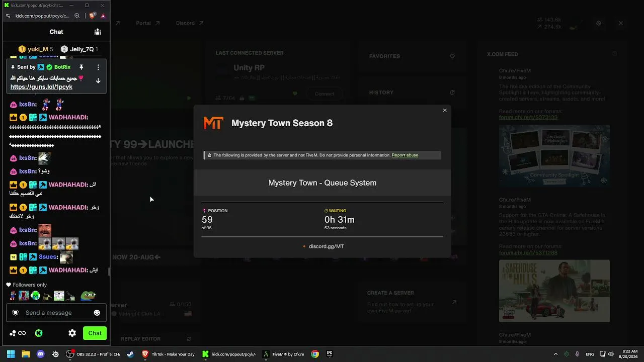
Task: Expand the pinned message with down arrow
Action: [98, 80]
